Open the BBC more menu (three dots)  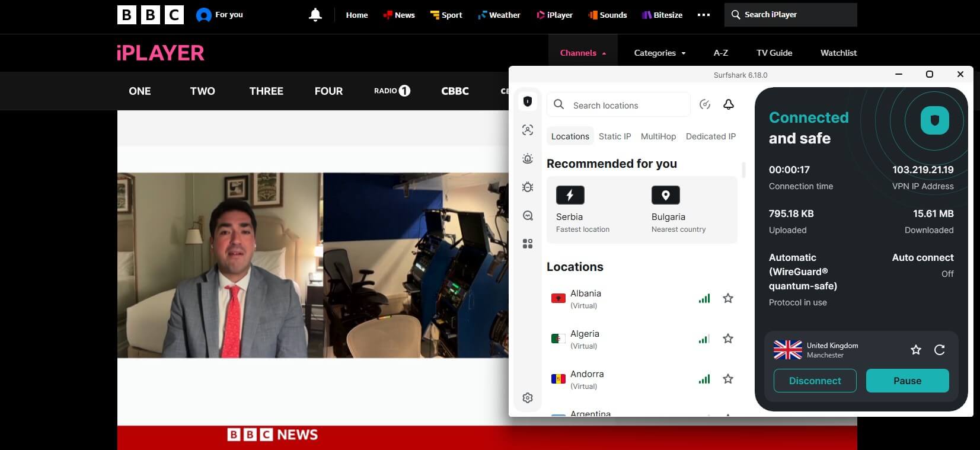[704, 15]
